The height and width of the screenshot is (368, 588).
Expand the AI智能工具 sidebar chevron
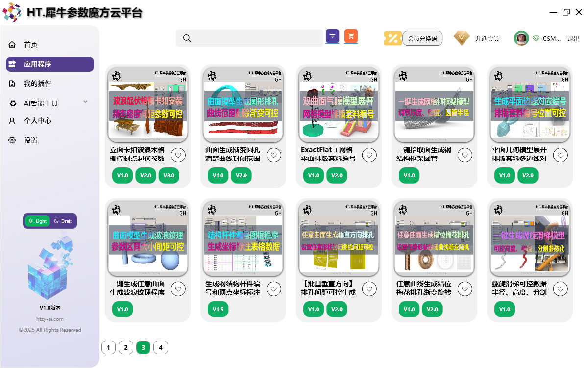[x=85, y=102]
